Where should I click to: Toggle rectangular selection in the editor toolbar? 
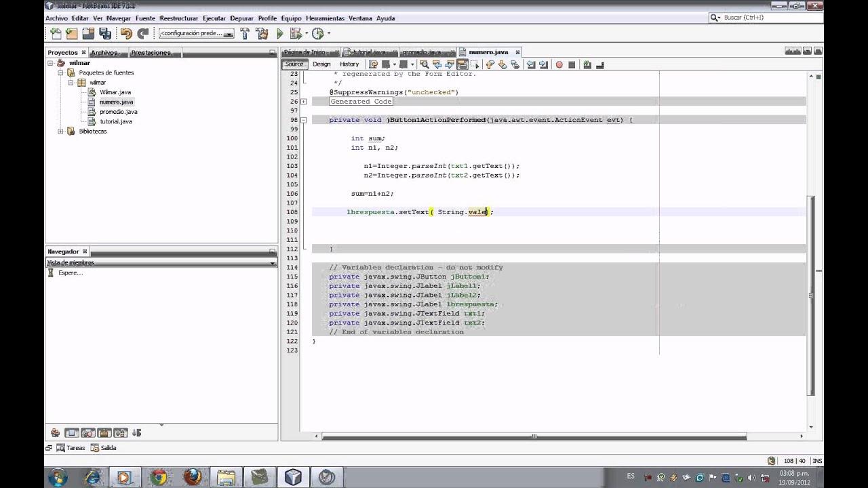click(475, 65)
